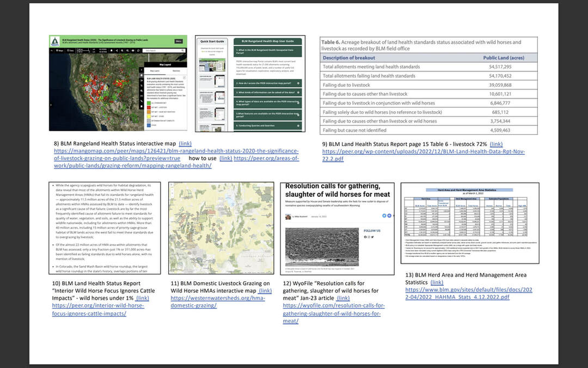Select the Herd Area Statistics table image
The image size is (588, 368).
[469, 222]
